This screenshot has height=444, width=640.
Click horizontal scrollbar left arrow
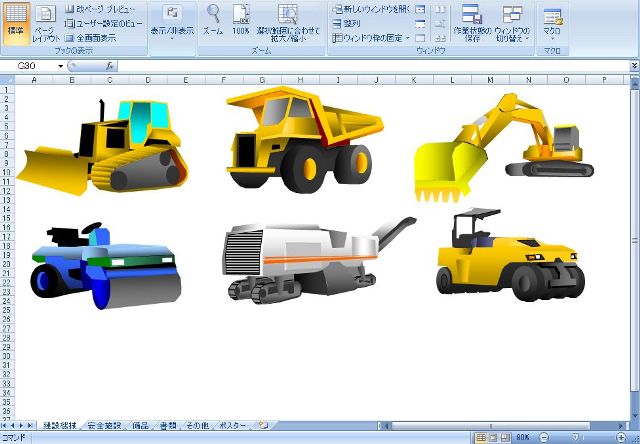tap(386, 426)
